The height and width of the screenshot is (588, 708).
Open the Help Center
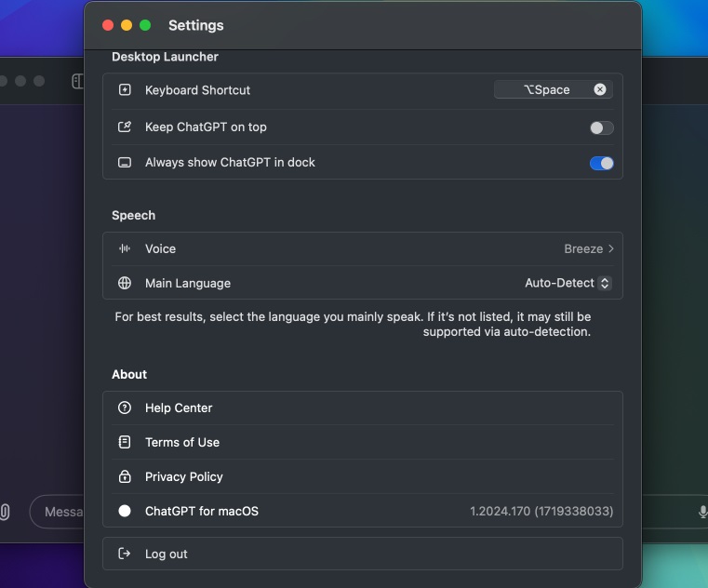(x=179, y=408)
